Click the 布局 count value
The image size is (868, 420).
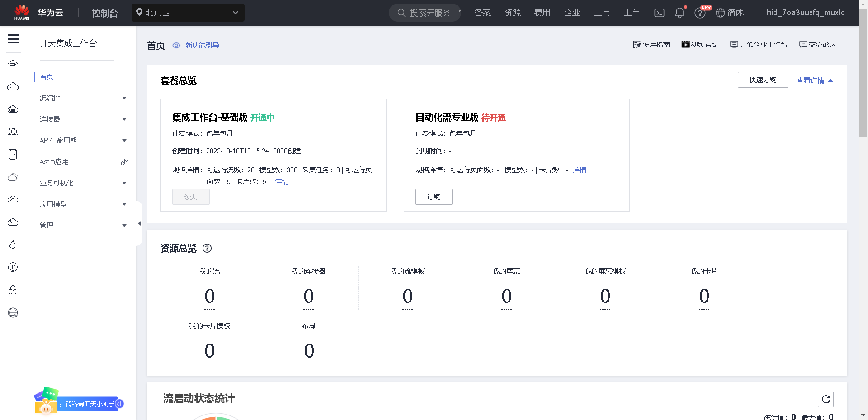coord(309,351)
